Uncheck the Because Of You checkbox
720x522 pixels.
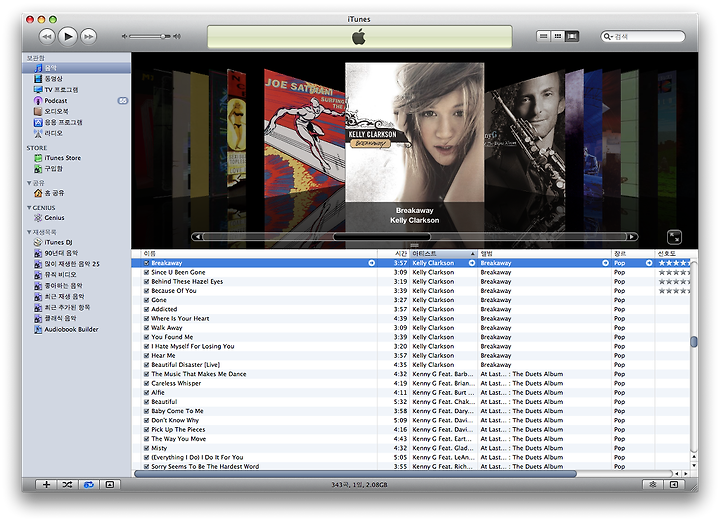146,291
